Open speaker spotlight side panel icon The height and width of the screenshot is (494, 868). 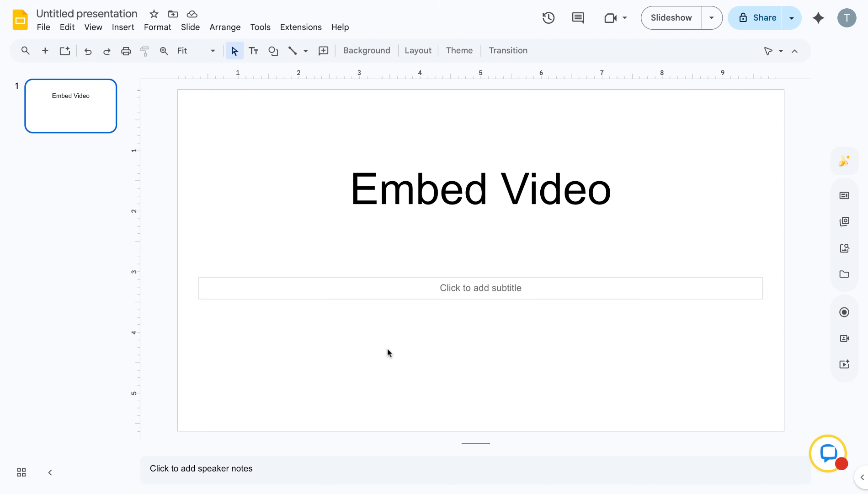844,338
